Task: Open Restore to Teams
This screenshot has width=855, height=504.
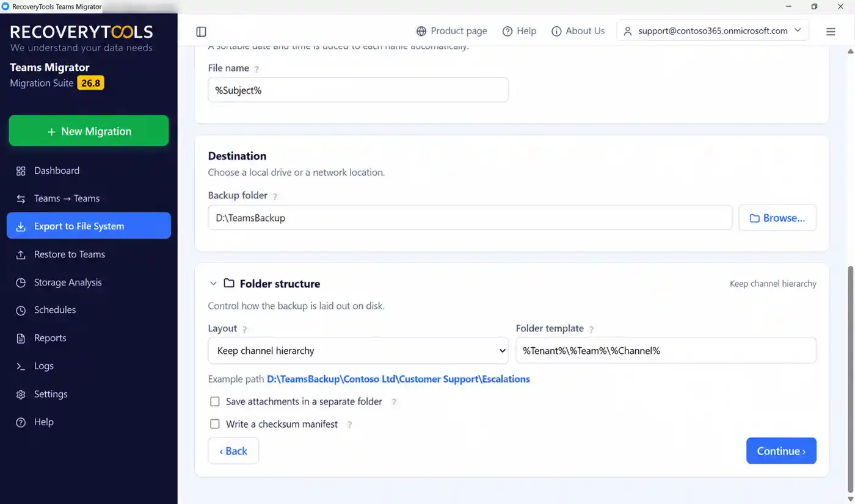Action: [89, 254]
